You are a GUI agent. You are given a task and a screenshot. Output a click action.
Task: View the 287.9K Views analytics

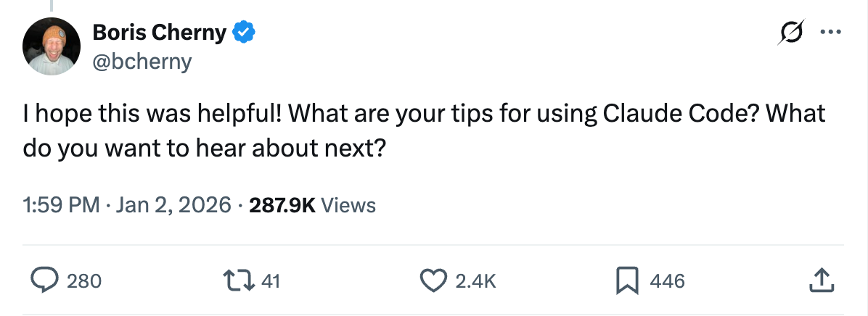(312, 205)
